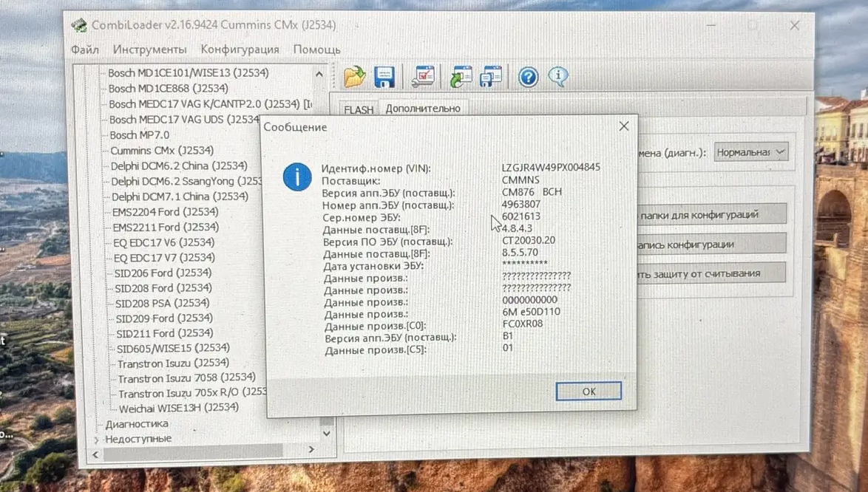868x492 pixels.
Task: Click the ECU serial number 6021613
Action: coord(521,216)
